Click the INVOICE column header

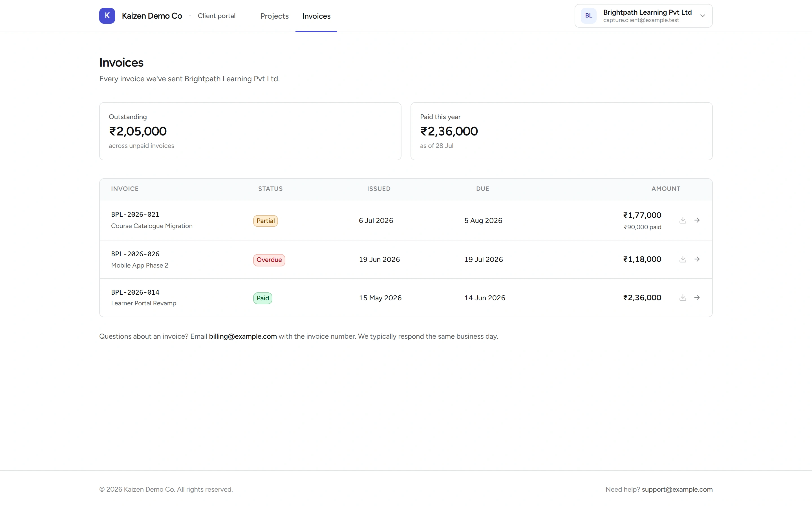click(x=125, y=189)
